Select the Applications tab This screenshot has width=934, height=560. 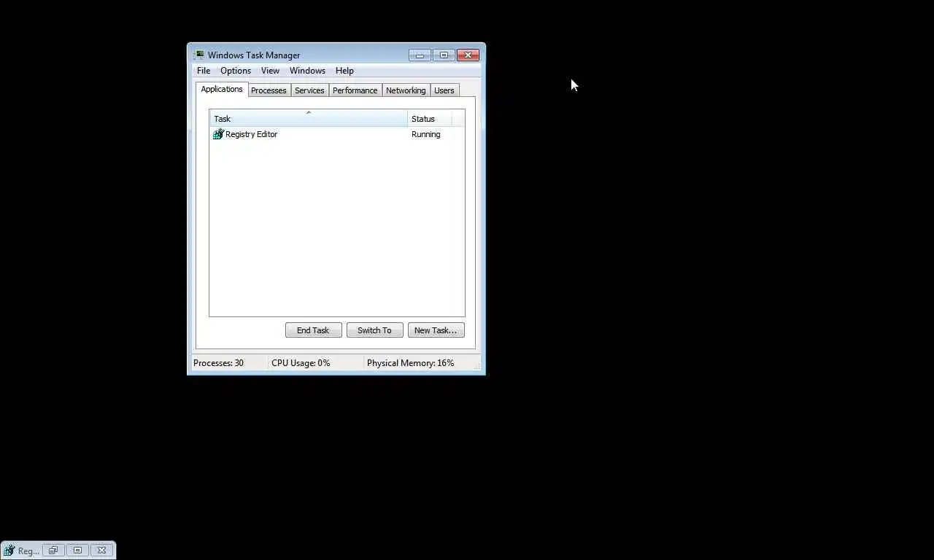222,89
